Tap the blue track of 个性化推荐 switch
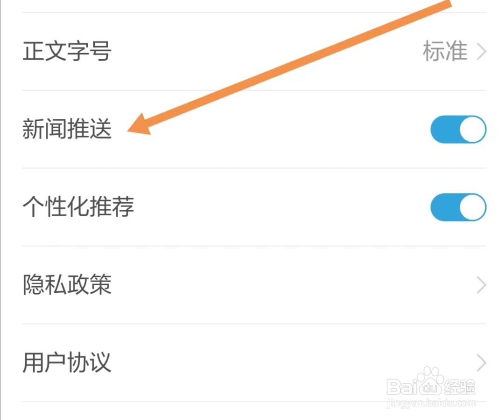Viewport: 504px width, 420px height. [x=444, y=207]
